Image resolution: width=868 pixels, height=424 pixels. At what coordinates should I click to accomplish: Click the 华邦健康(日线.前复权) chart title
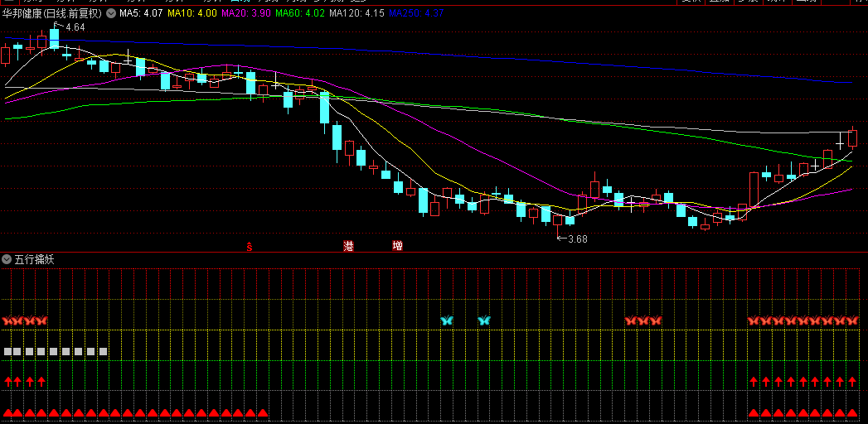pos(52,13)
